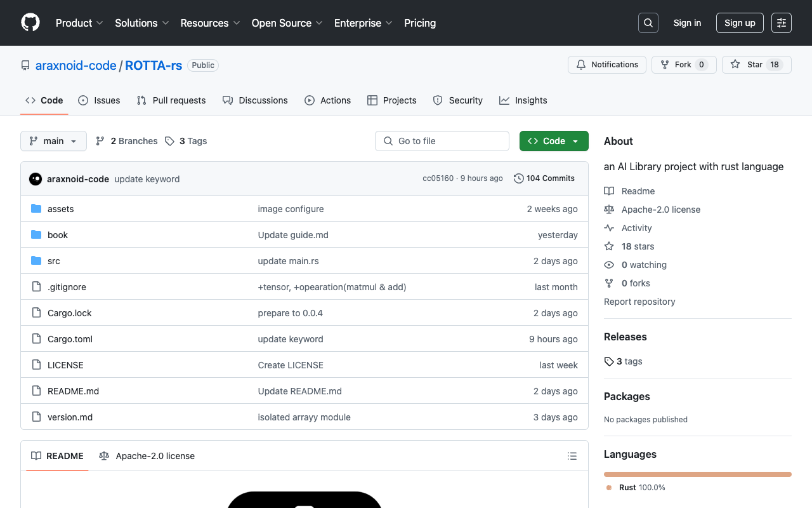This screenshot has height=508, width=812.
Task: Open the main branch dropdown
Action: click(x=53, y=140)
